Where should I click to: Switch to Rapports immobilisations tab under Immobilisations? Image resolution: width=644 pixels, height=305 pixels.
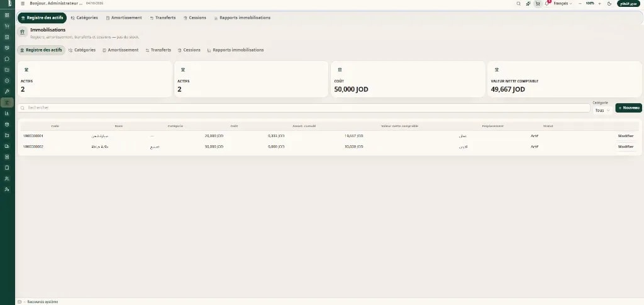(235, 50)
